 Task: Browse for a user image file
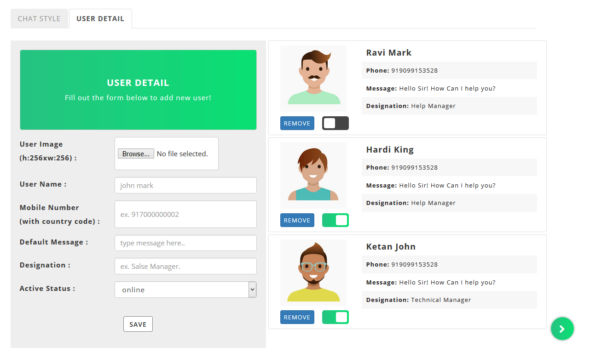tap(136, 154)
